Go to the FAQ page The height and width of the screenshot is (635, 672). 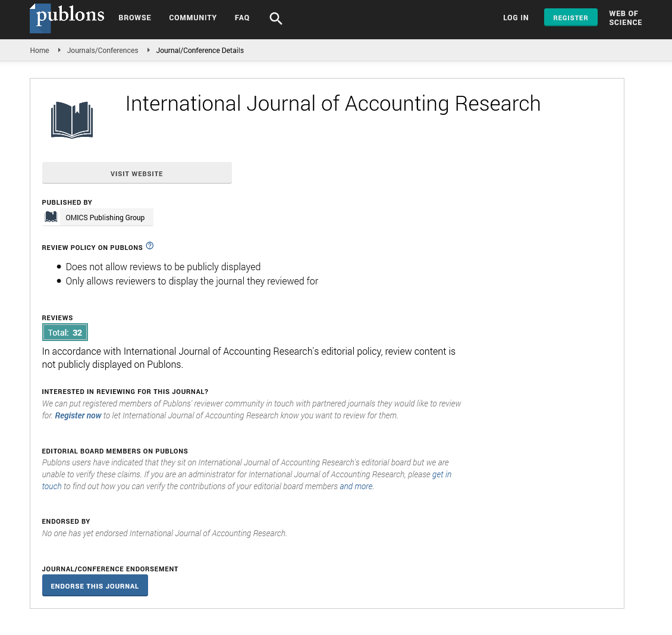[242, 18]
